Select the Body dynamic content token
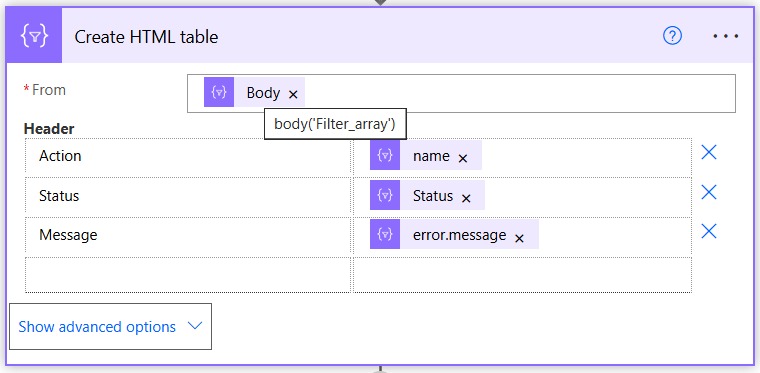The height and width of the screenshot is (373, 760). 254,92
